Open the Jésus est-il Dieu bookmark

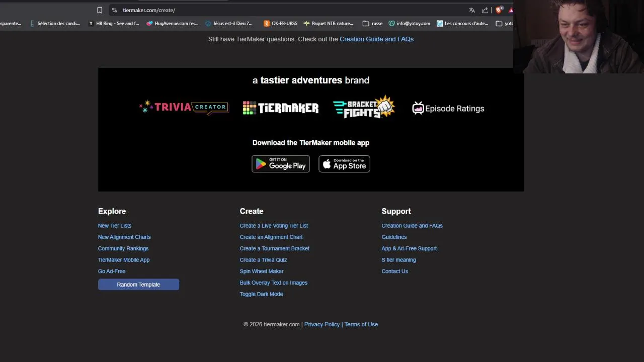click(x=229, y=24)
